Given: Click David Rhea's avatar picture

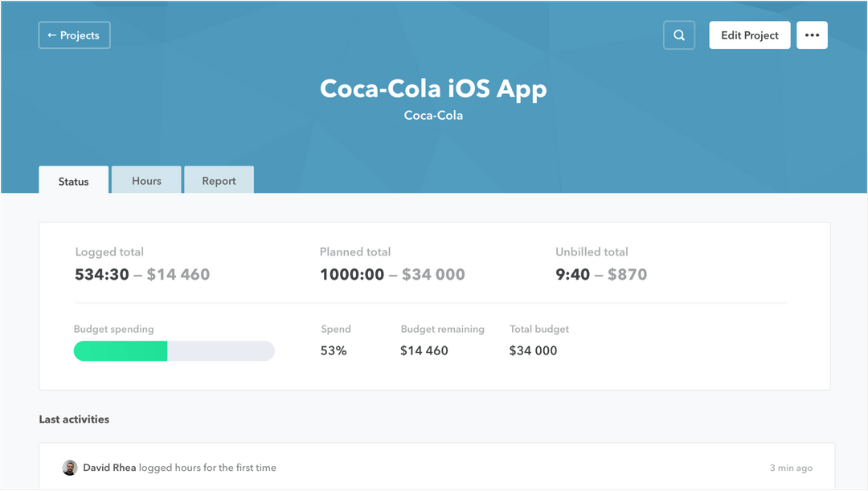Looking at the screenshot, I should tap(70, 468).
